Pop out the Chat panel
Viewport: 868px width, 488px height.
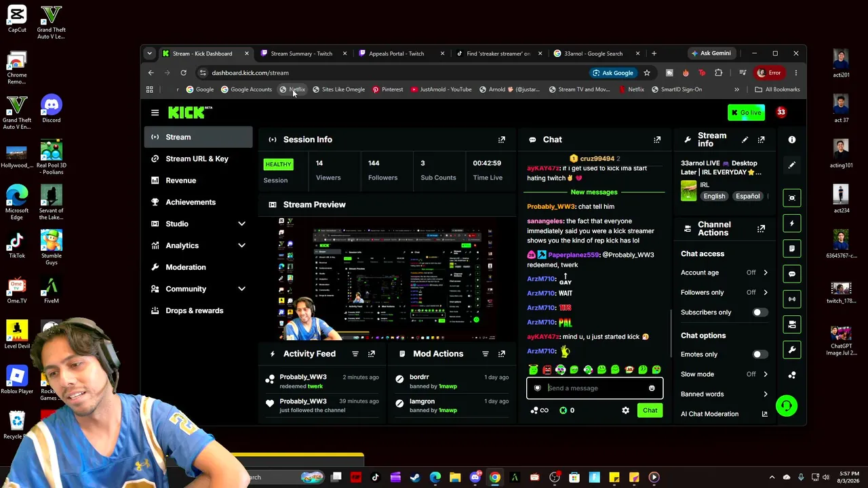657,140
